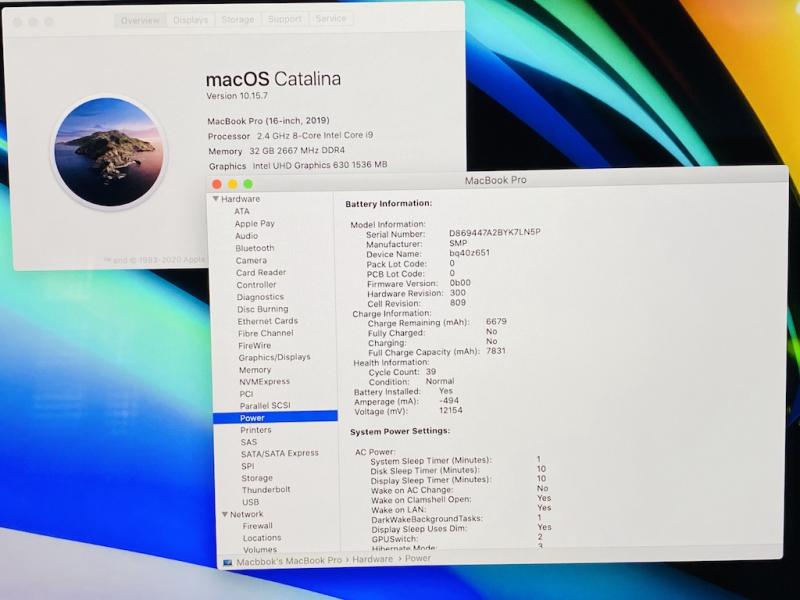Open USB hardware entry
Screen dimensions: 800x600
(250, 502)
